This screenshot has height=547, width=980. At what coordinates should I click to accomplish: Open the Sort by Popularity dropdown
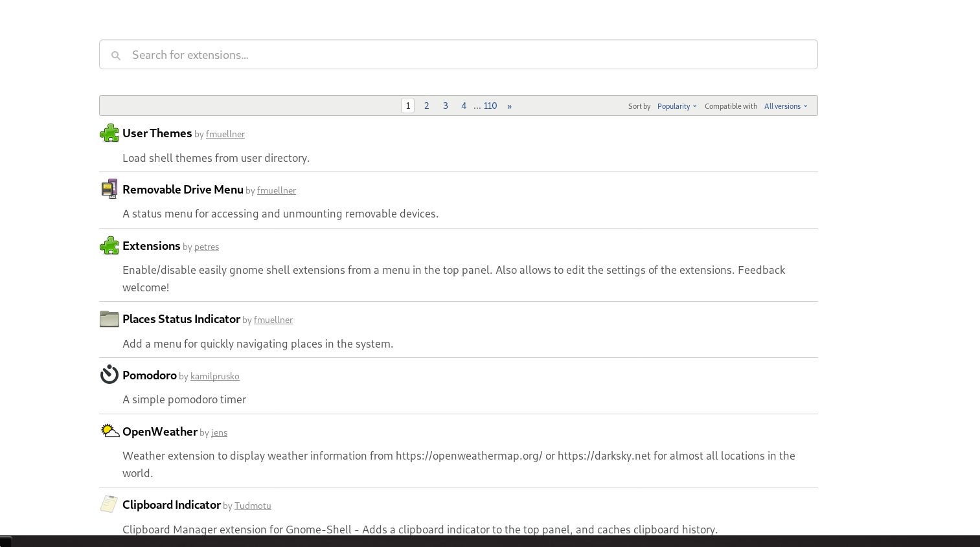pos(677,106)
